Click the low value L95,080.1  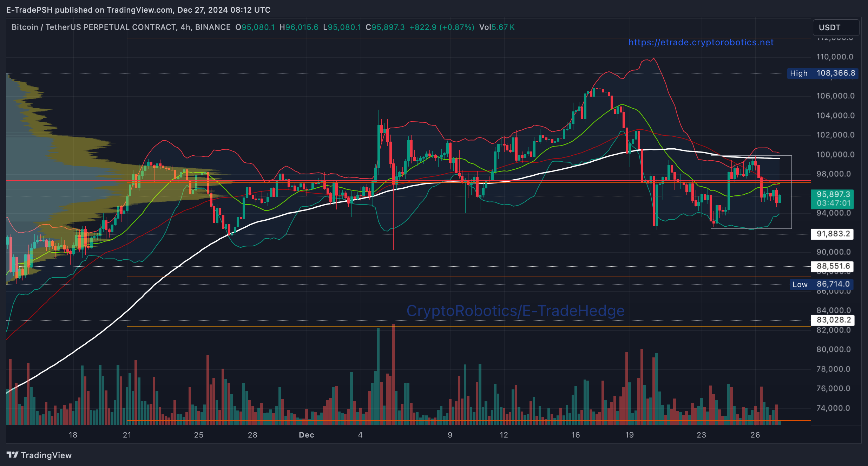point(342,27)
